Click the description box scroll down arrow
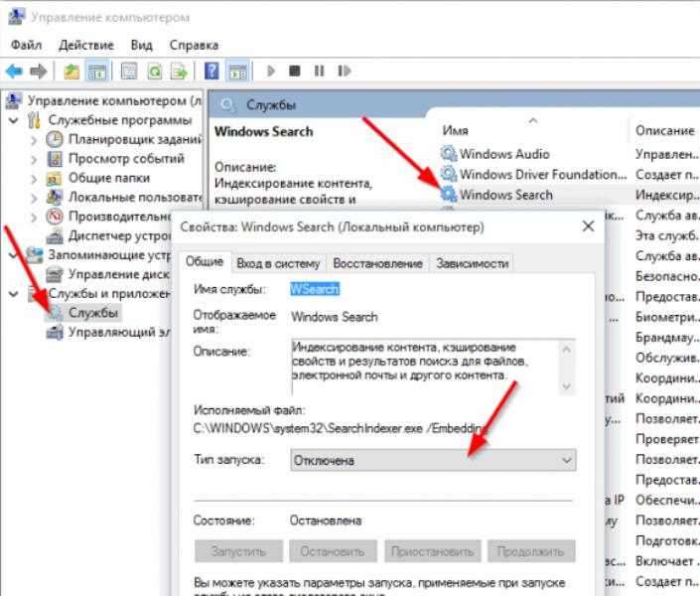Screen dimensions: 700x596 [567, 385]
